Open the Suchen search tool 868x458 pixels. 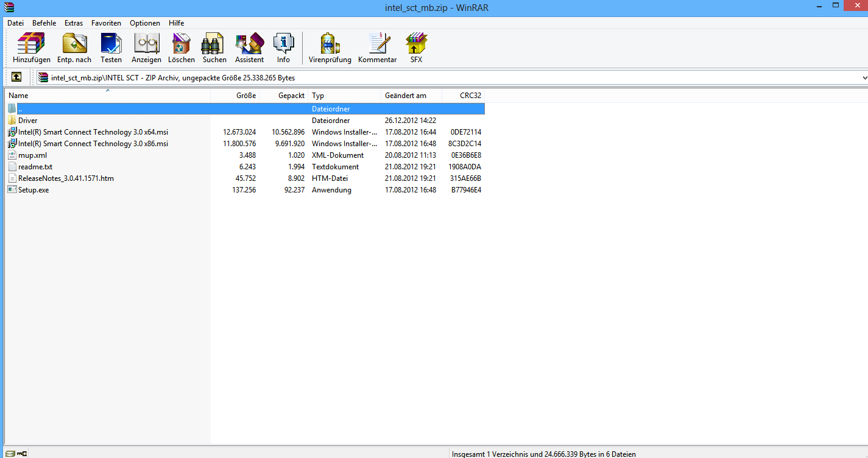(214, 48)
